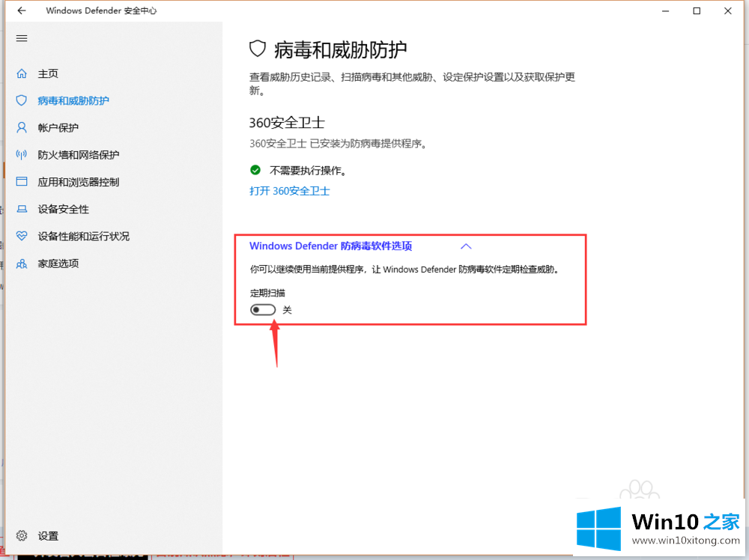This screenshot has height=560, width=749.
Task: Toggle the 定期扫描 periodic scan switch
Action: [x=263, y=310]
